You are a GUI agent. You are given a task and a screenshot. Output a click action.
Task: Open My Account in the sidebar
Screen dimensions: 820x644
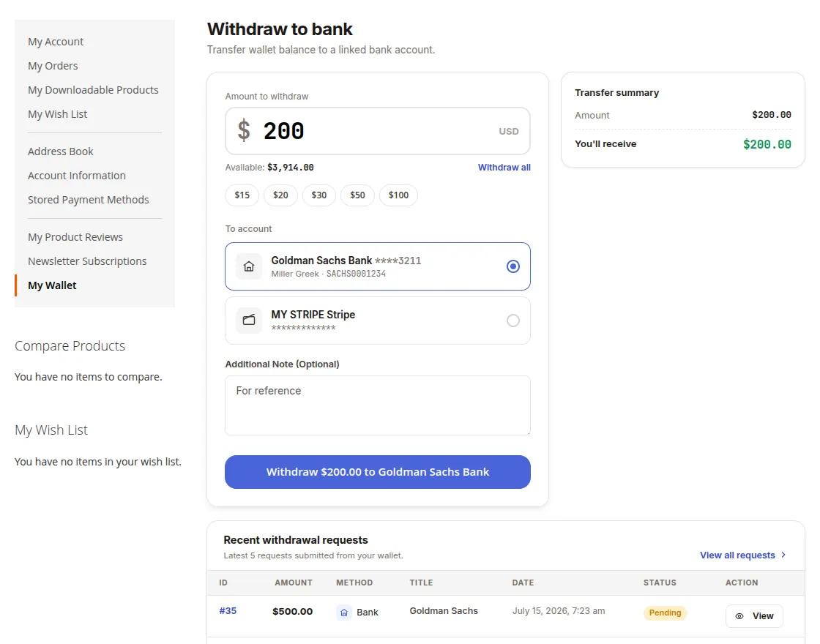pos(56,42)
